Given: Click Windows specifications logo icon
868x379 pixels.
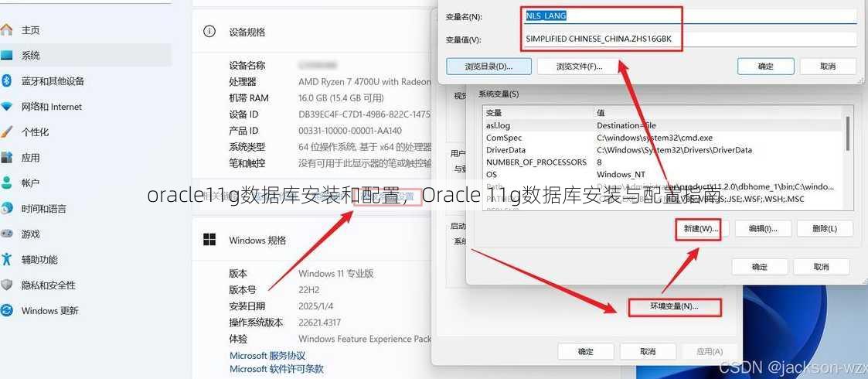Looking at the screenshot, I should (x=209, y=239).
